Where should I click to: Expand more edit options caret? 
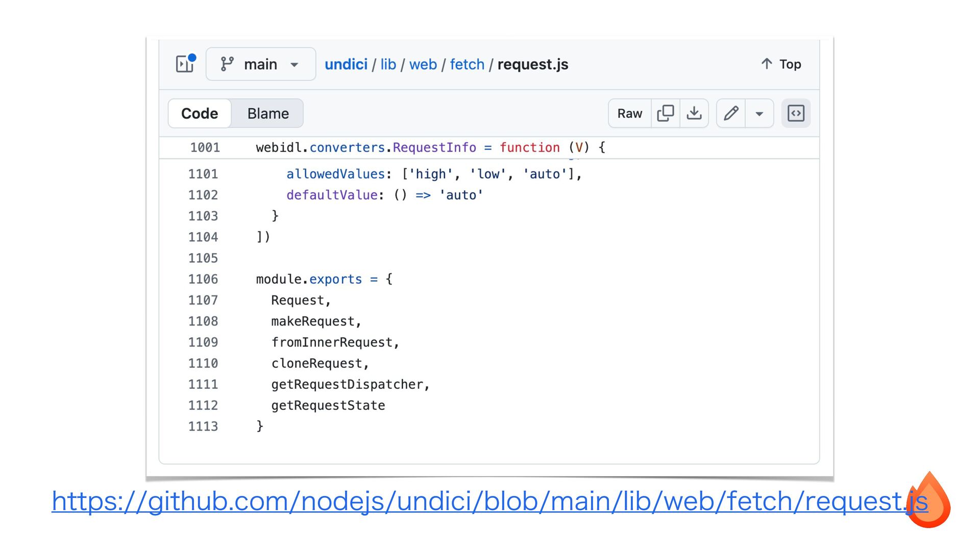click(759, 113)
